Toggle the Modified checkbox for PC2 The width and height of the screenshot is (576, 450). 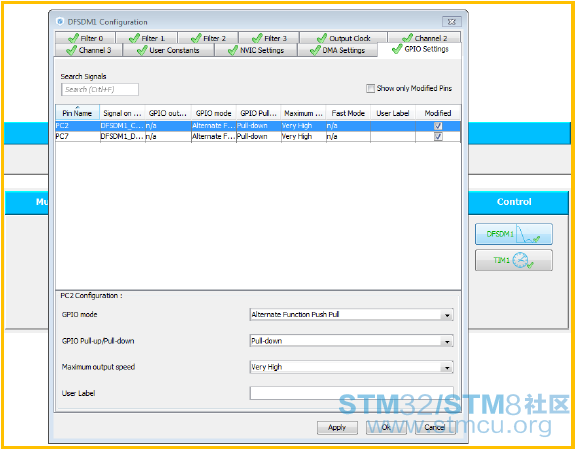click(438, 126)
